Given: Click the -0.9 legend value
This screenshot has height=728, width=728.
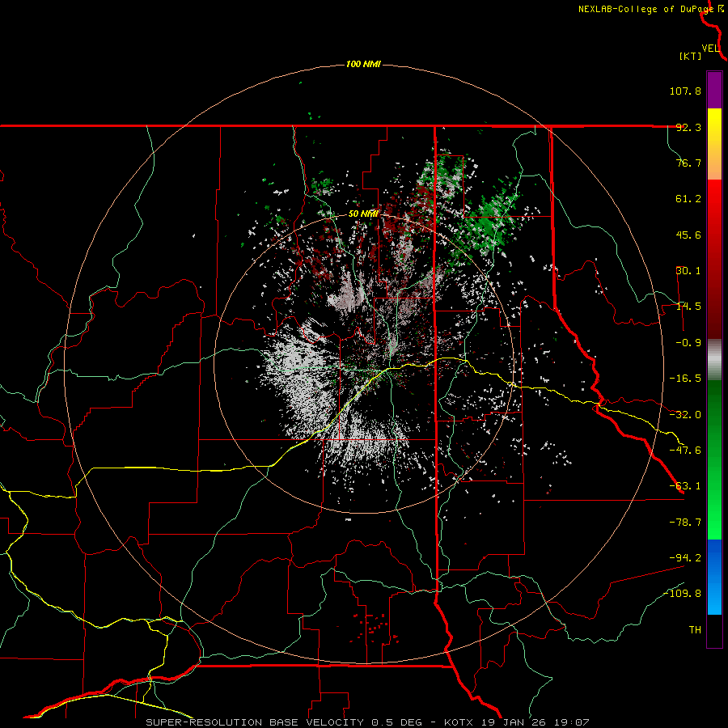Looking at the screenshot, I should [x=688, y=343].
